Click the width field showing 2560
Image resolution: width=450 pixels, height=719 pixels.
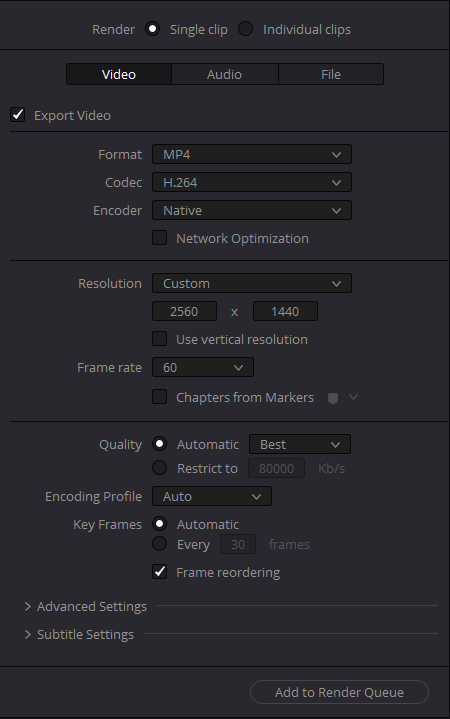click(184, 311)
